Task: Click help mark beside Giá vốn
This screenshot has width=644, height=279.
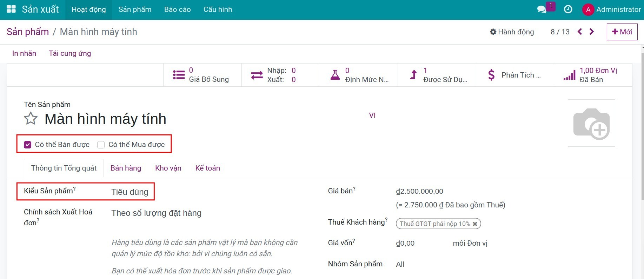Action: [x=354, y=241]
